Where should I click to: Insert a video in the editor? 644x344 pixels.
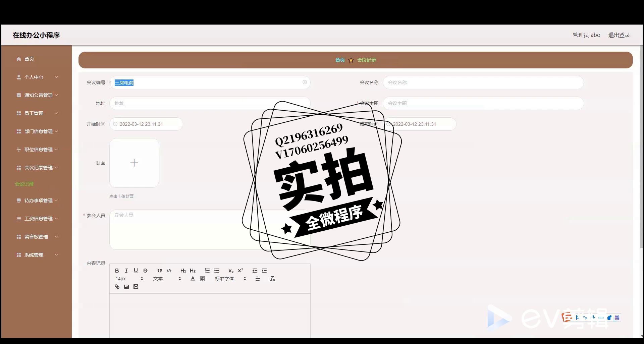136,287
